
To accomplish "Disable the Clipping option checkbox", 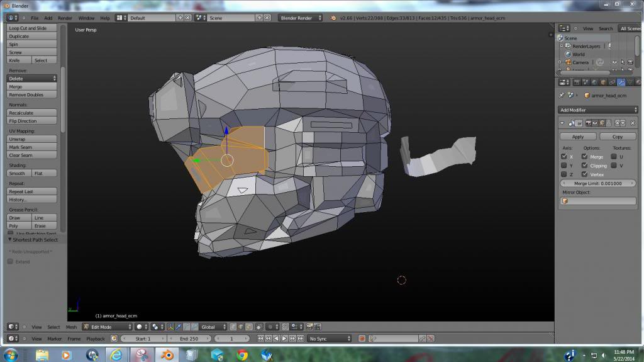I will click(585, 166).
